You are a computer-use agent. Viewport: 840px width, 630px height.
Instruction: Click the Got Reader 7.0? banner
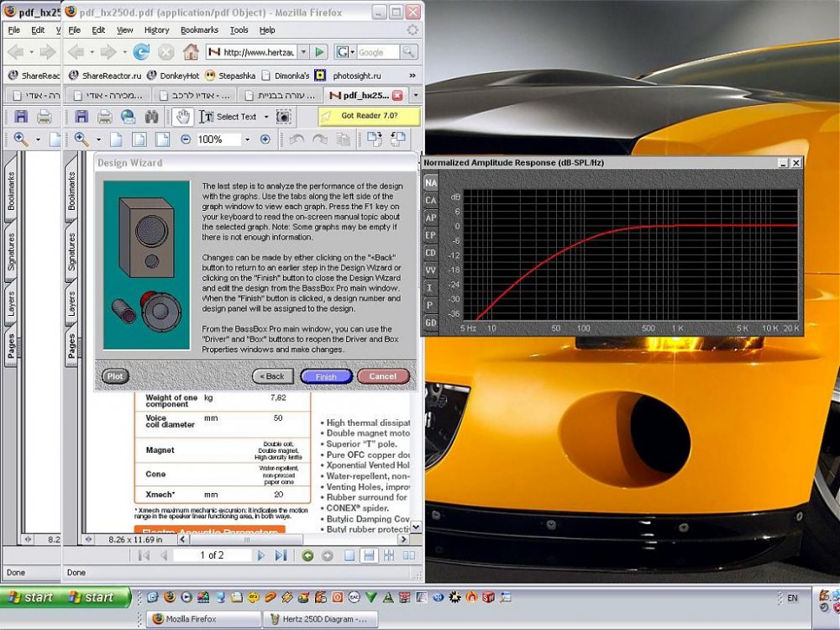point(369,116)
